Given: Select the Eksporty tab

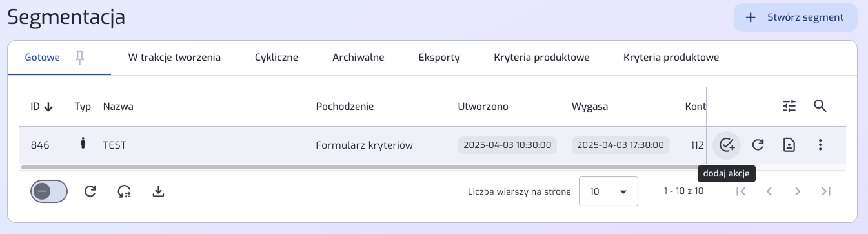Looking at the screenshot, I should (x=439, y=58).
